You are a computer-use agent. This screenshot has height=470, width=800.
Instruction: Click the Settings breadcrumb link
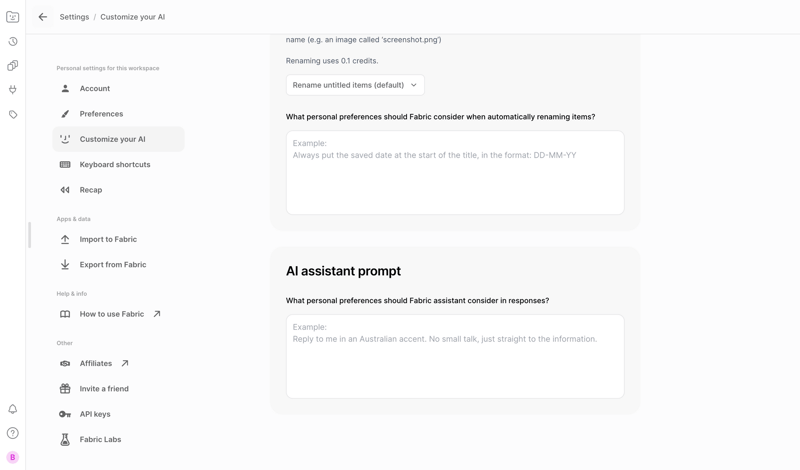tap(74, 17)
